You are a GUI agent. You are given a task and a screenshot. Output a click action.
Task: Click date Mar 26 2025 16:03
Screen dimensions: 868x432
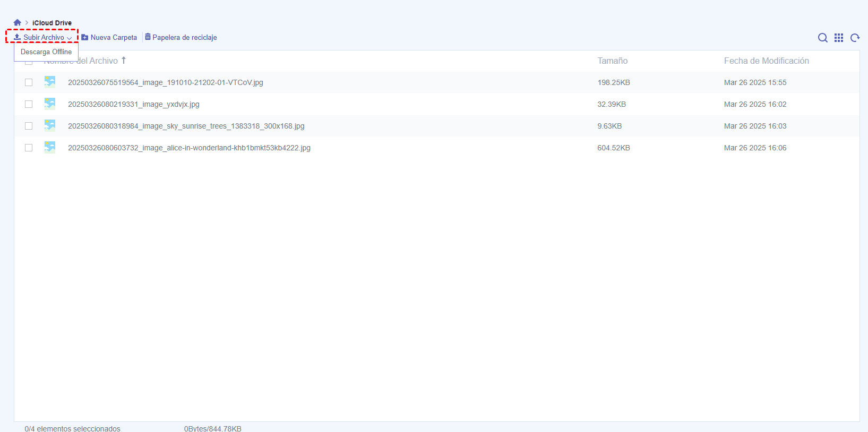click(x=755, y=126)
